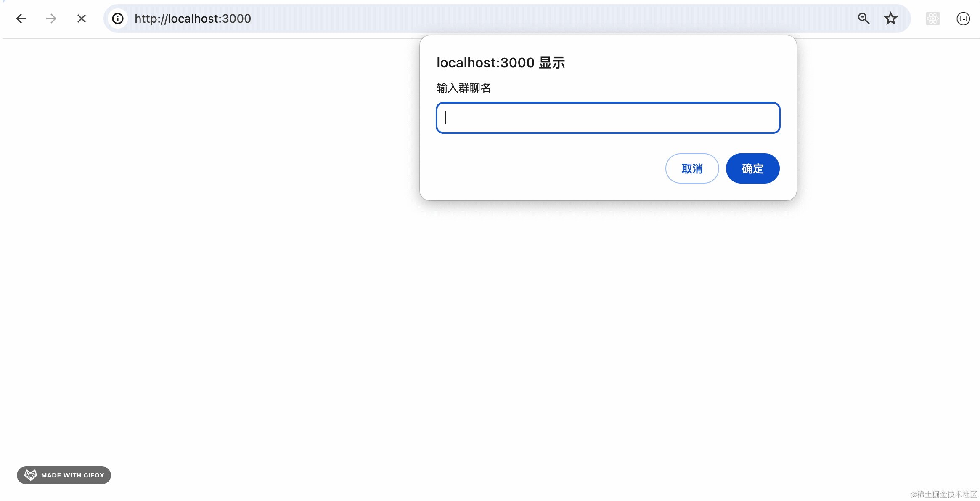View site information for localhost
This screenshot has width=980, height=501.
[x=118, y=19]
